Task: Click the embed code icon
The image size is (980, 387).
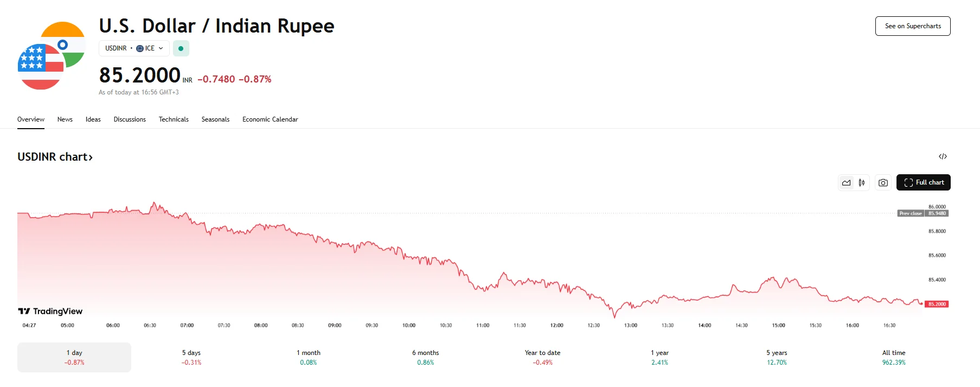Action: [x=943, y=157]
